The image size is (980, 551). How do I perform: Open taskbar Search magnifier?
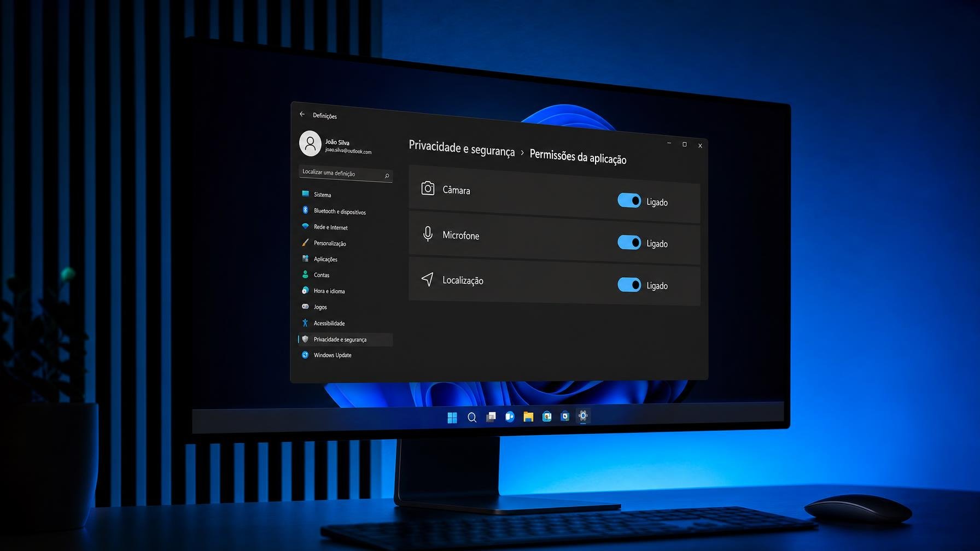coord(472,418)
